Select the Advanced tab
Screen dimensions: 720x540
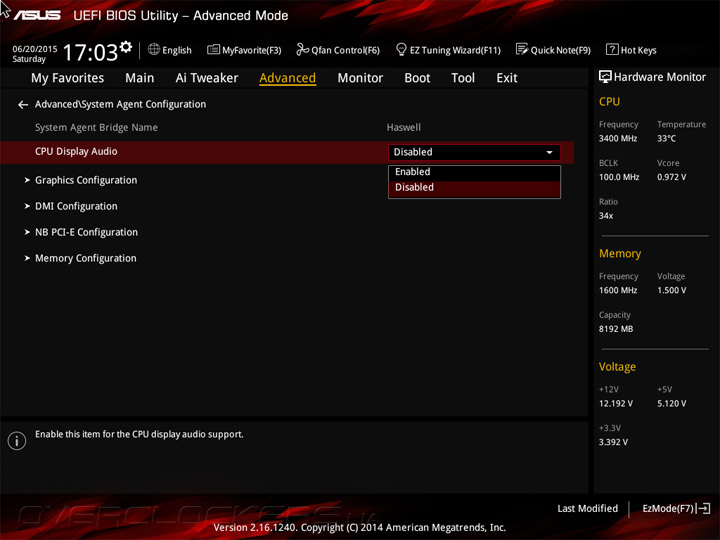click(x=287, y=78)
